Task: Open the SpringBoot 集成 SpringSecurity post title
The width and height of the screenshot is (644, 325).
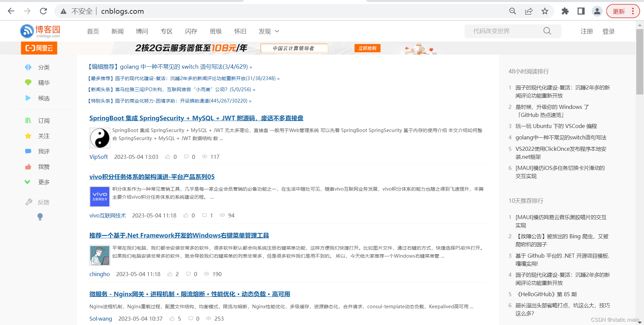Action: [196, 118]
